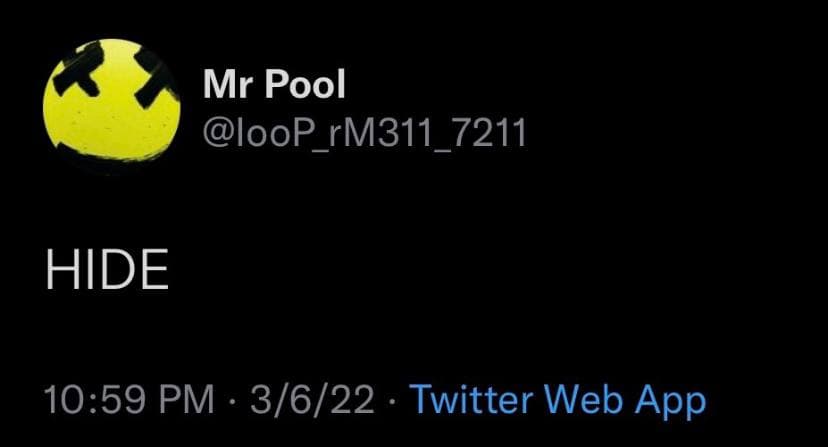
Task: Click the left X-shaped eye on avatar
Action: [x=81, y=70]
